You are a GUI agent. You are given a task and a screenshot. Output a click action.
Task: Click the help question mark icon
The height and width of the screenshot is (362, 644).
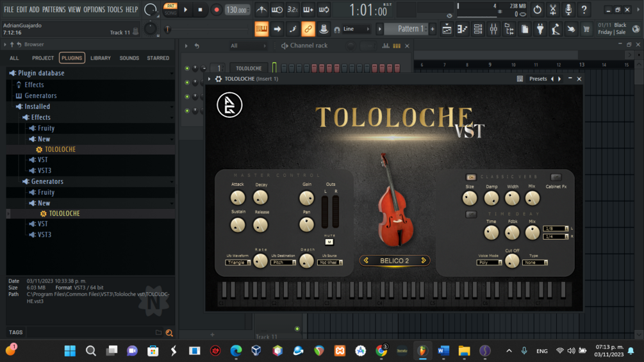coord(584,10)
